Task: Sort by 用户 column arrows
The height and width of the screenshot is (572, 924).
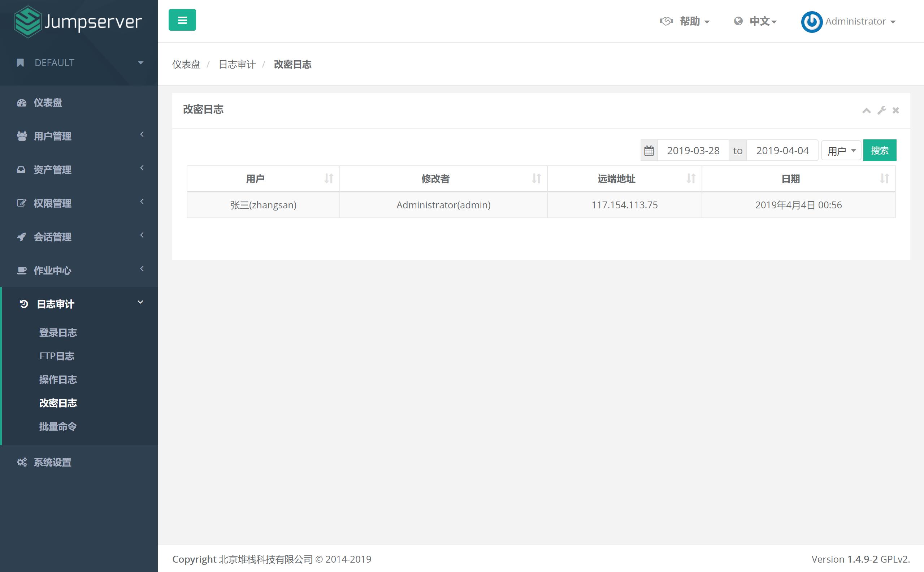Action: point(329,178)
